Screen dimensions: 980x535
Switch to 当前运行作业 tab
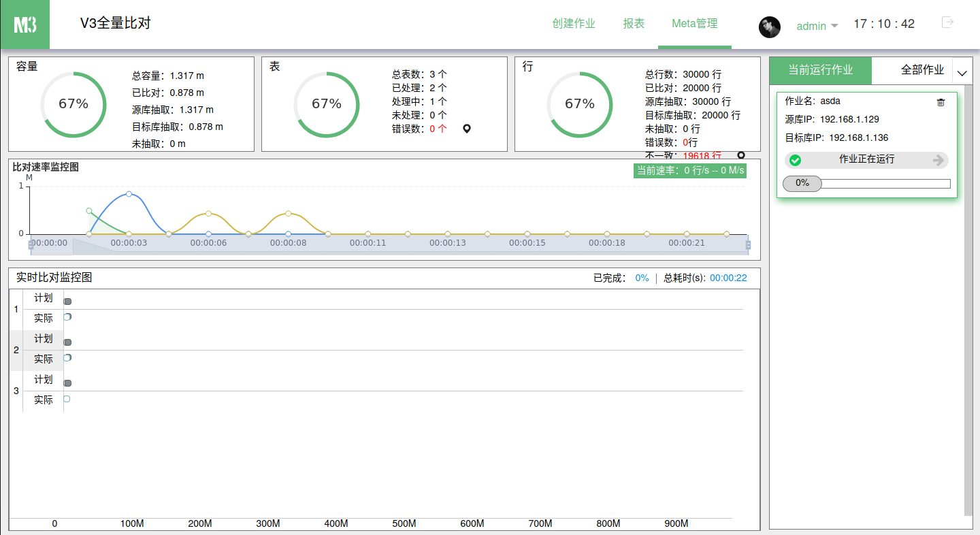coord(820,70)
